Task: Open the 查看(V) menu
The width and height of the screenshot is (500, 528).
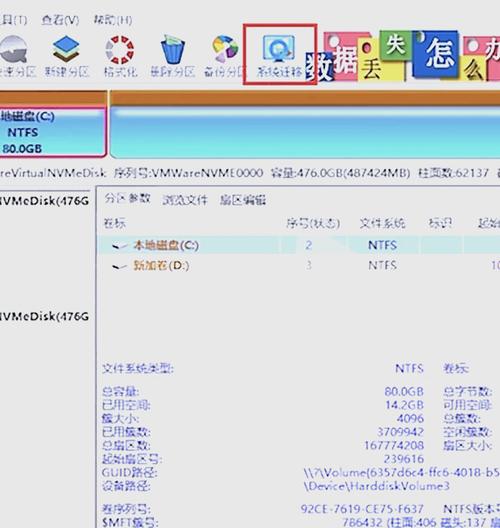Action: pos(60,20)
